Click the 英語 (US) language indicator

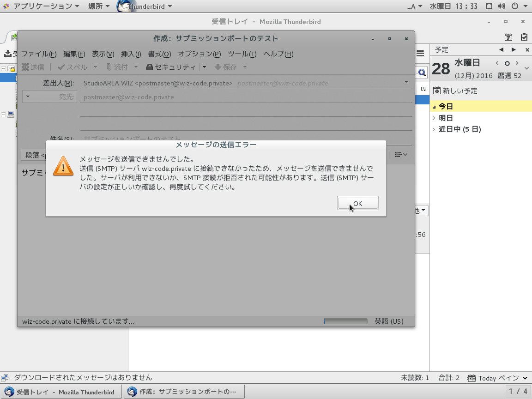pyautogui.click(x=389, y=321)
